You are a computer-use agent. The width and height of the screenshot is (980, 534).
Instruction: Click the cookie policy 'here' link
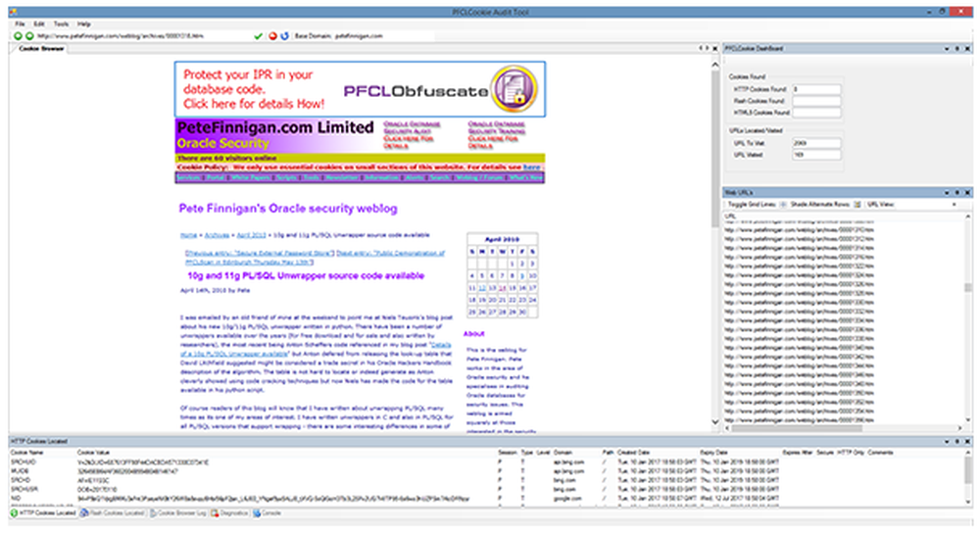[x=532, y=167]
